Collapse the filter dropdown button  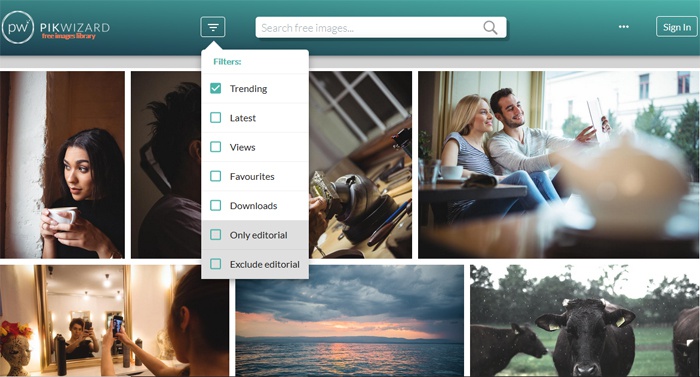(x=213, y=27)
